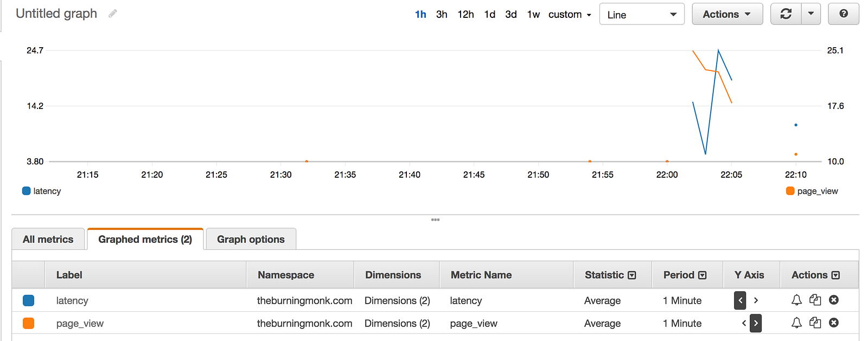Duplicate the latency metric row

pos(815,300)
